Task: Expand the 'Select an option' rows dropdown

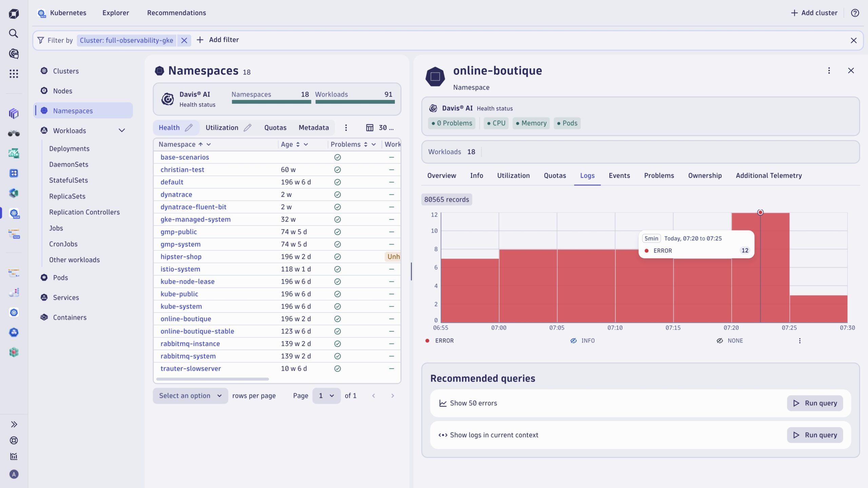Action: tap(190, 395)
